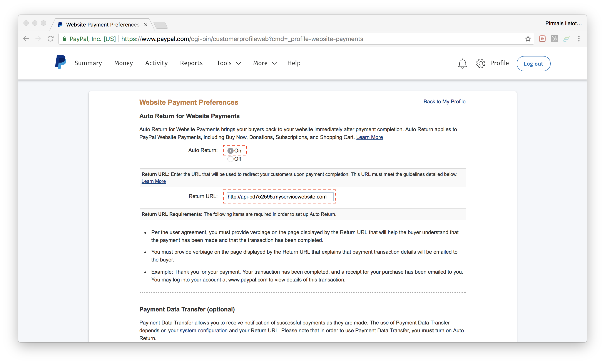The height and width of the screenshot is (364, 605).
Task: Open Chrome three-dot menu
Action: point(579,39)
